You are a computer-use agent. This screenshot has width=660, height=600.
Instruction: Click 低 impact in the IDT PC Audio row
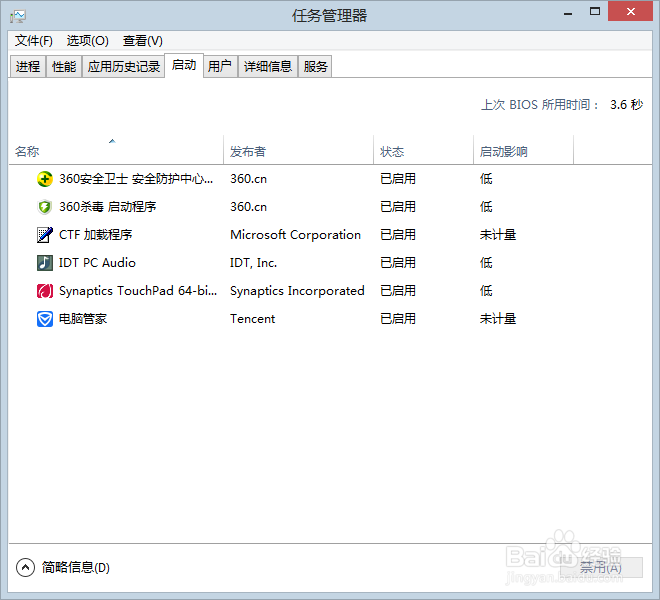point(486,263)
